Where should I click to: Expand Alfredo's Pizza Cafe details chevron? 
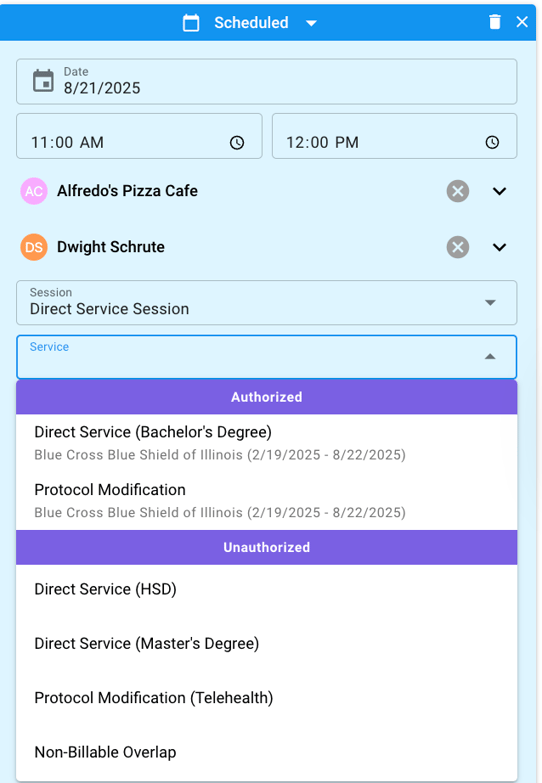tap(500, 191)
